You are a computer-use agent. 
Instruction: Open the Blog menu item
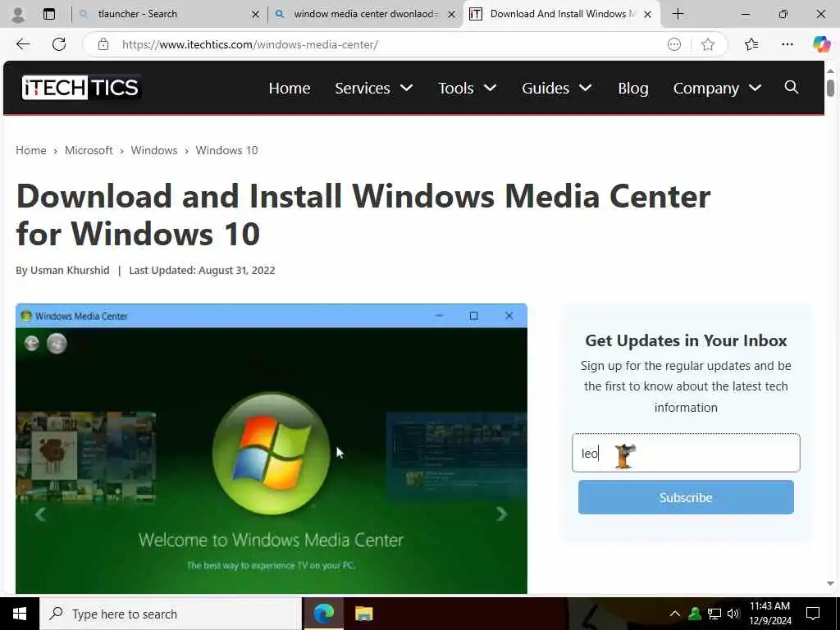tap(633, 88)
